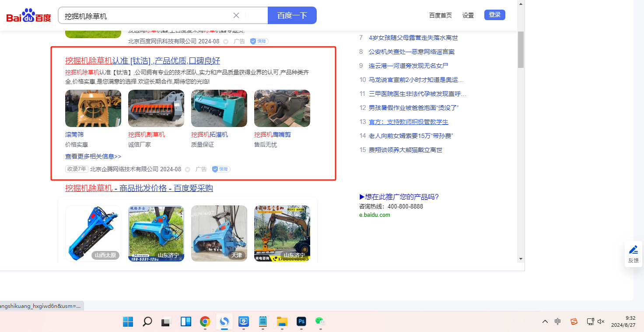Open taskbar Search magnifier

point(147,322)
